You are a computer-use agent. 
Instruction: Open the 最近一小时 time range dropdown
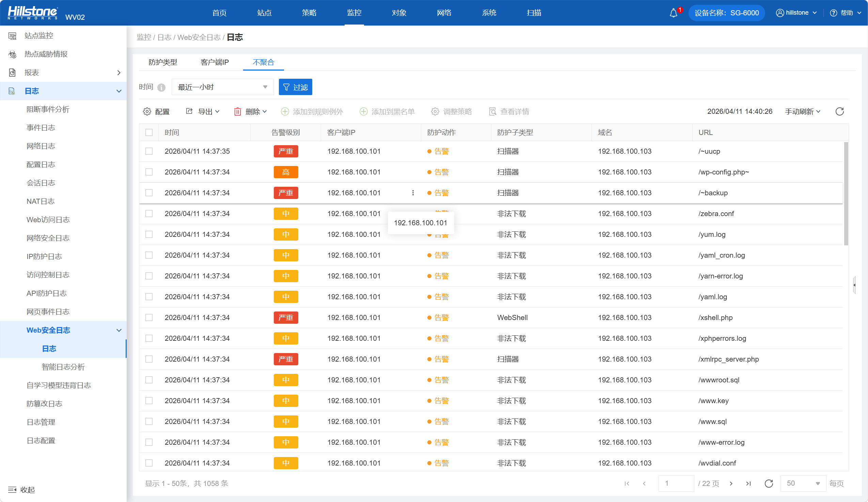click(x=222, y=87)
